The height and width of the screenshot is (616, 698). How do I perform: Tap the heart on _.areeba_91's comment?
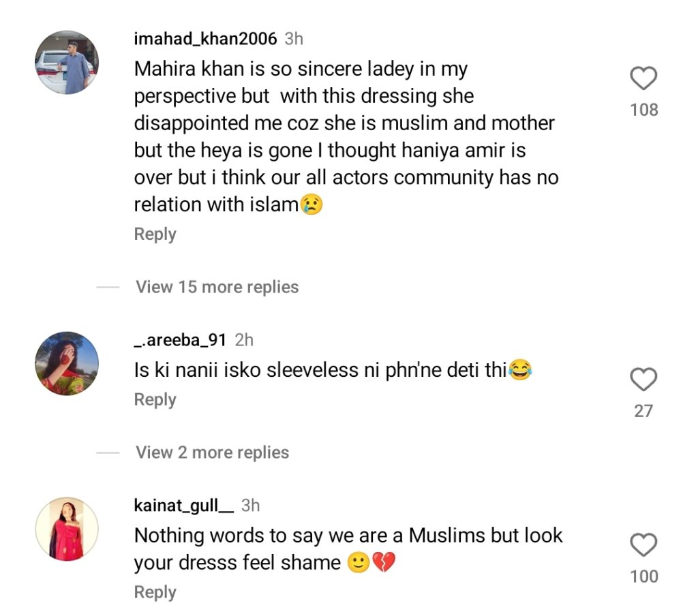643,380
